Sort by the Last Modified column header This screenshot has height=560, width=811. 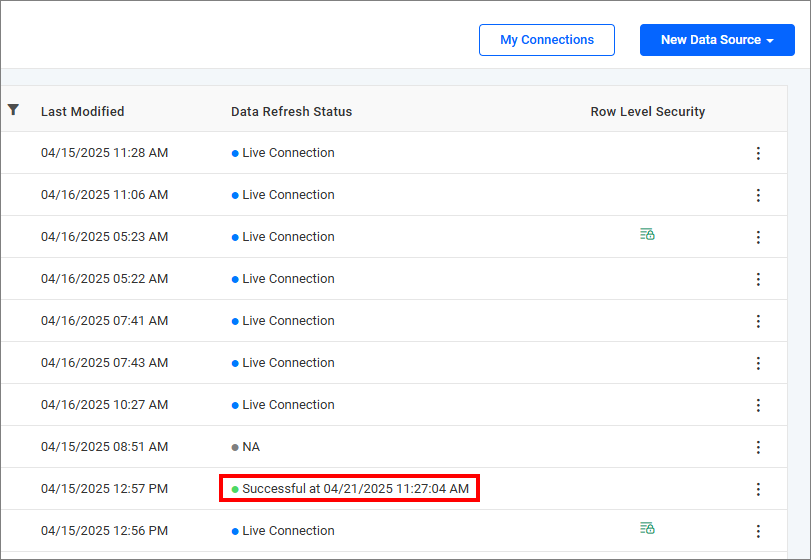(82, 112)
